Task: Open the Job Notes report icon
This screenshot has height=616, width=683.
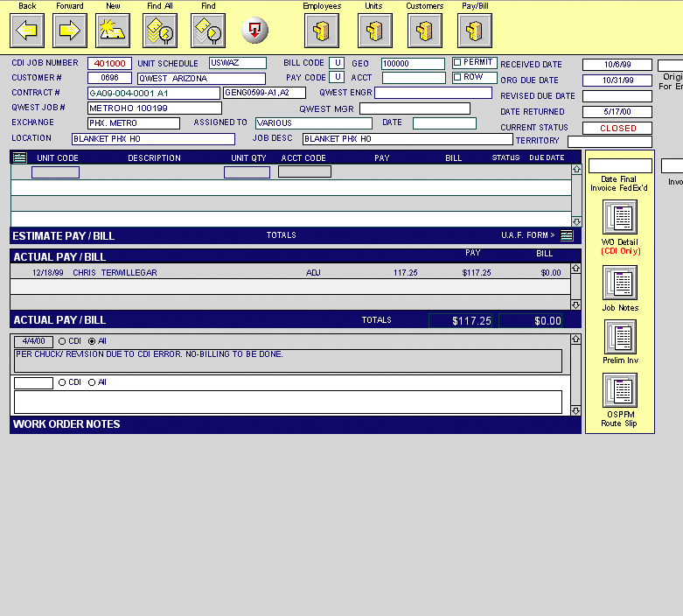Action: (x=620, y=283)
